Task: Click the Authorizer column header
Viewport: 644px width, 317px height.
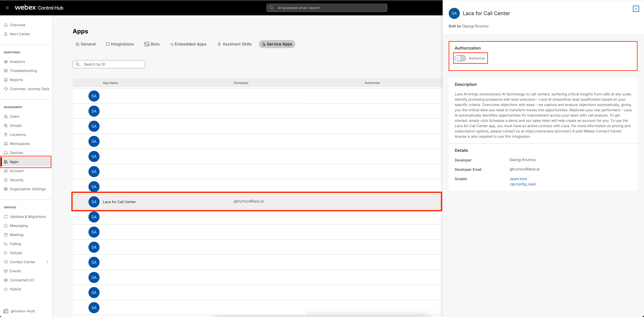Action: [x=372, y=83]
